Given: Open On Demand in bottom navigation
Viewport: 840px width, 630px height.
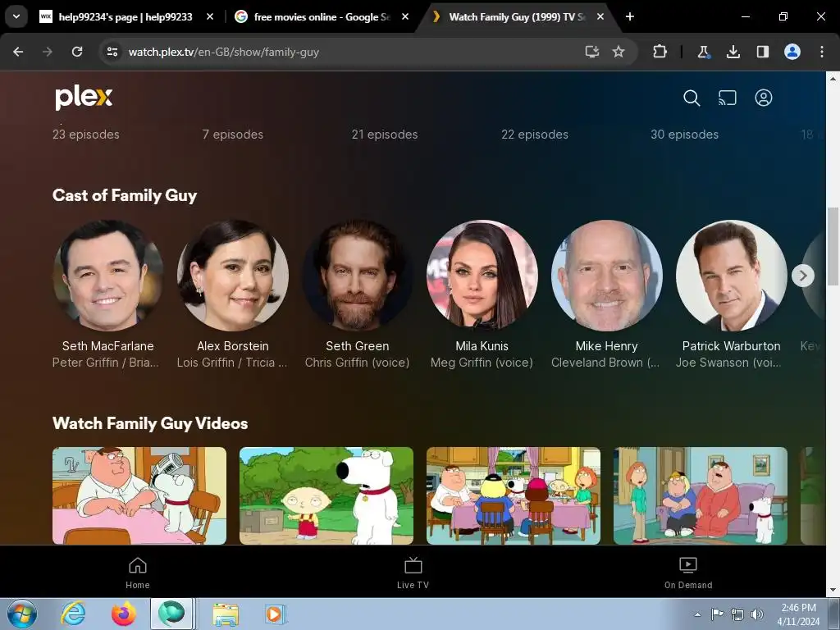Looking at the screenshot, I should point(688,573).
